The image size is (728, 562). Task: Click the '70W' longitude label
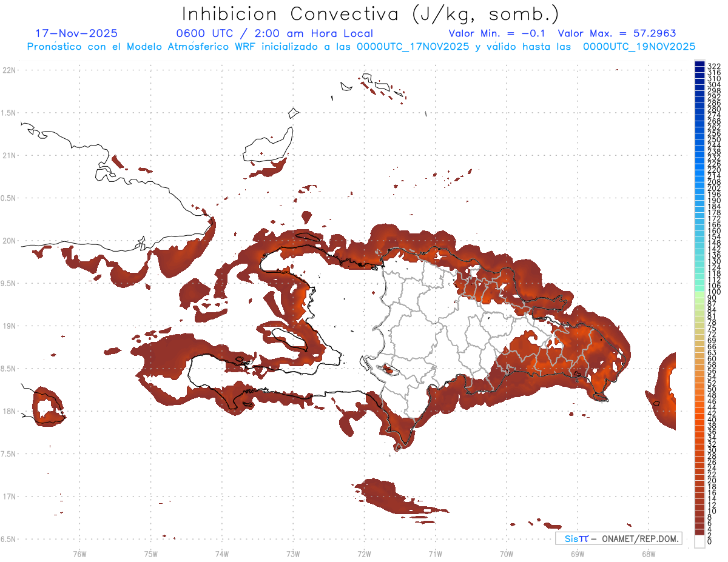tap(507, 554)
